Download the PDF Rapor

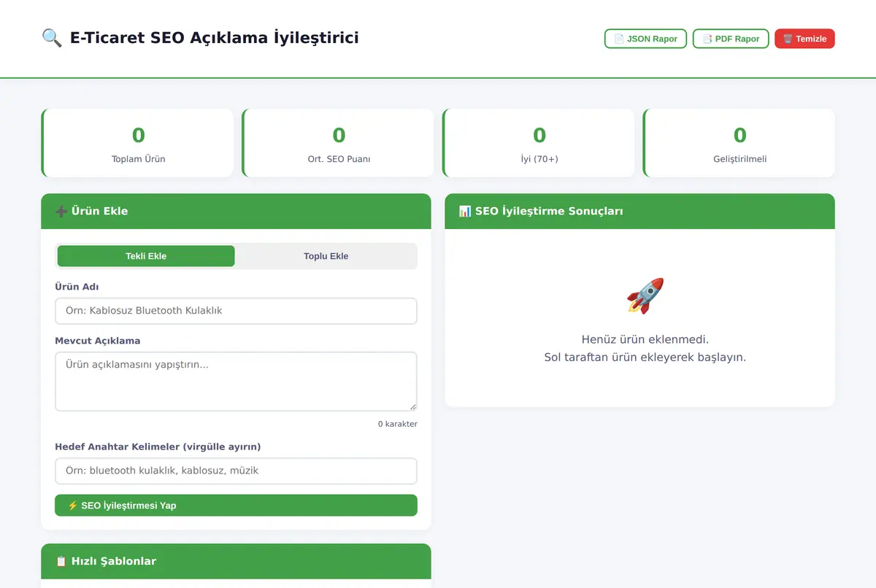click(731, 39)
